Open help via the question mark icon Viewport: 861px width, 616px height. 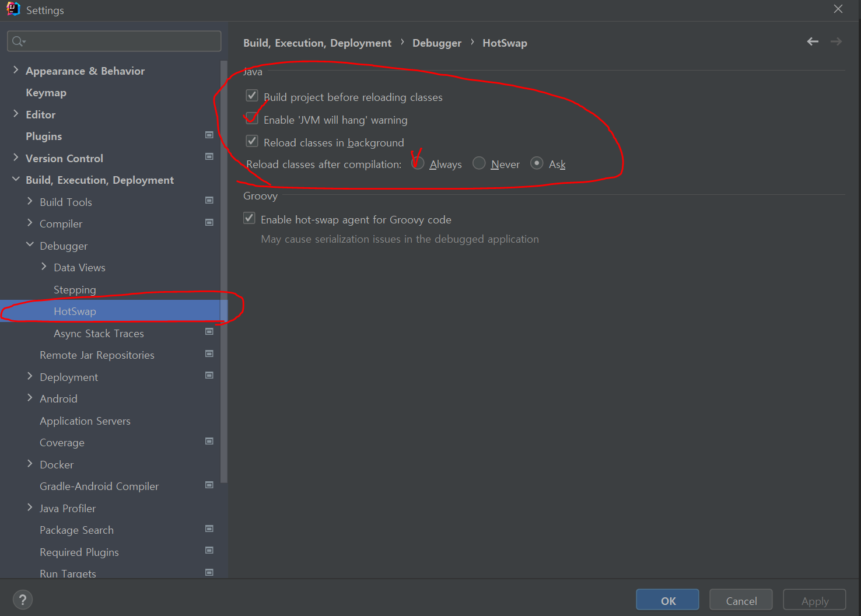tap(23, 599)
